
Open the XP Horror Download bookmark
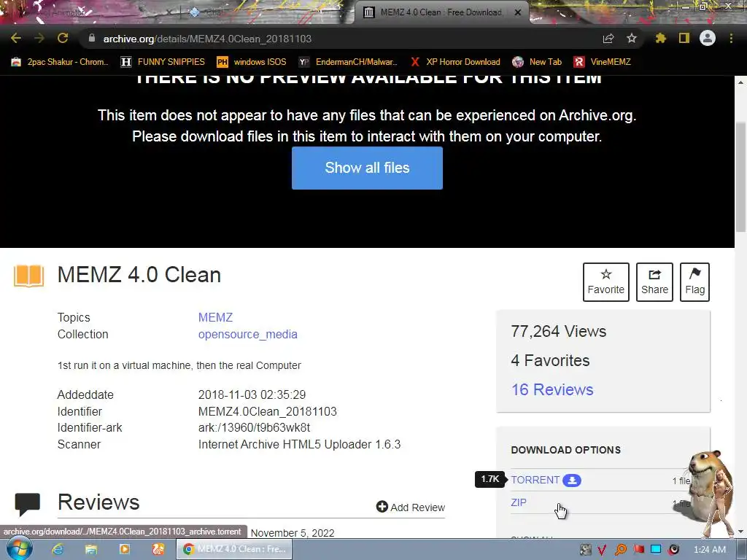click(455, 62)
